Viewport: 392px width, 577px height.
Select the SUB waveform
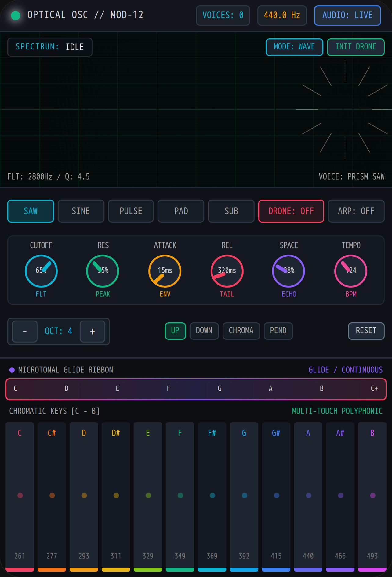[x=231, y=211]
